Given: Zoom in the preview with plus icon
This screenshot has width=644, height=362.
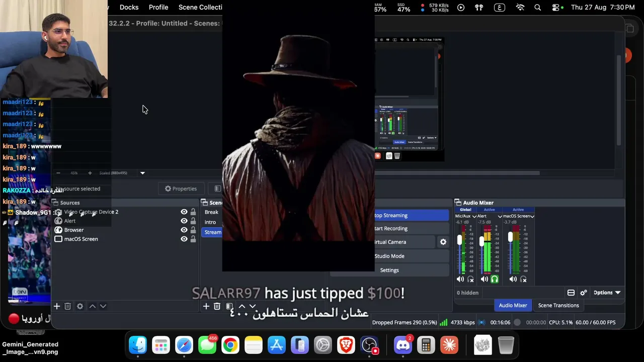Looking at the screenshot, I should click(90, 173).
